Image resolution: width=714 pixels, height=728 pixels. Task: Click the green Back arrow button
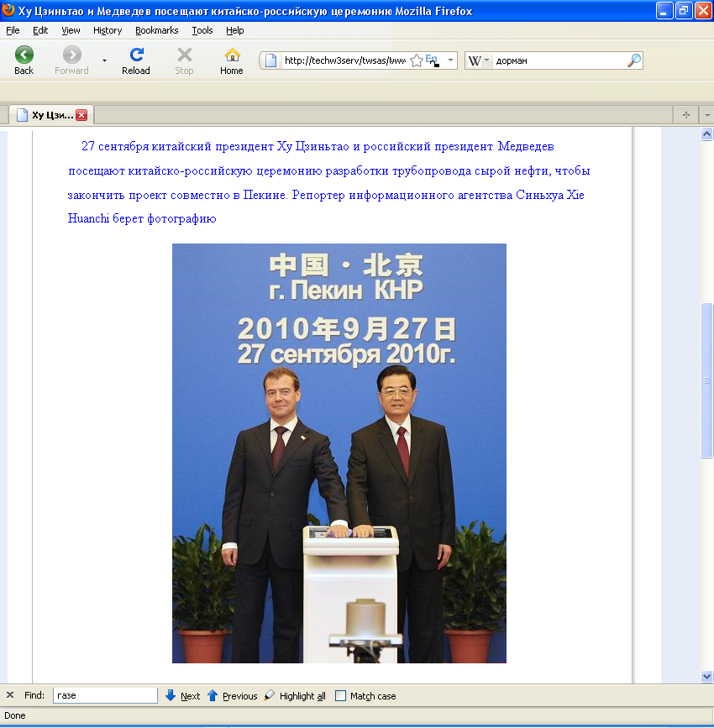24,55
